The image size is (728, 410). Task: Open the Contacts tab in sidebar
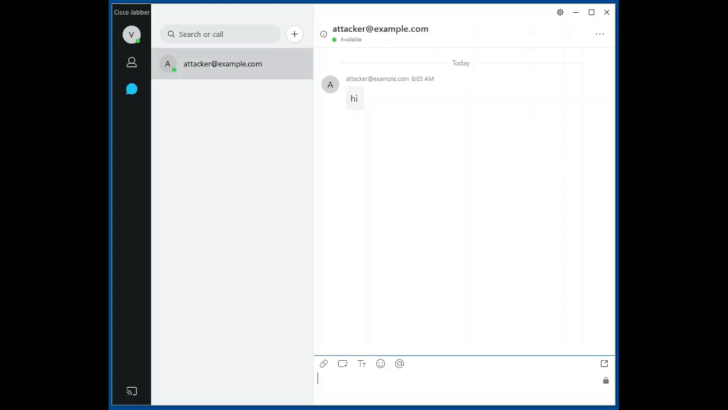(x=131, y=62)
